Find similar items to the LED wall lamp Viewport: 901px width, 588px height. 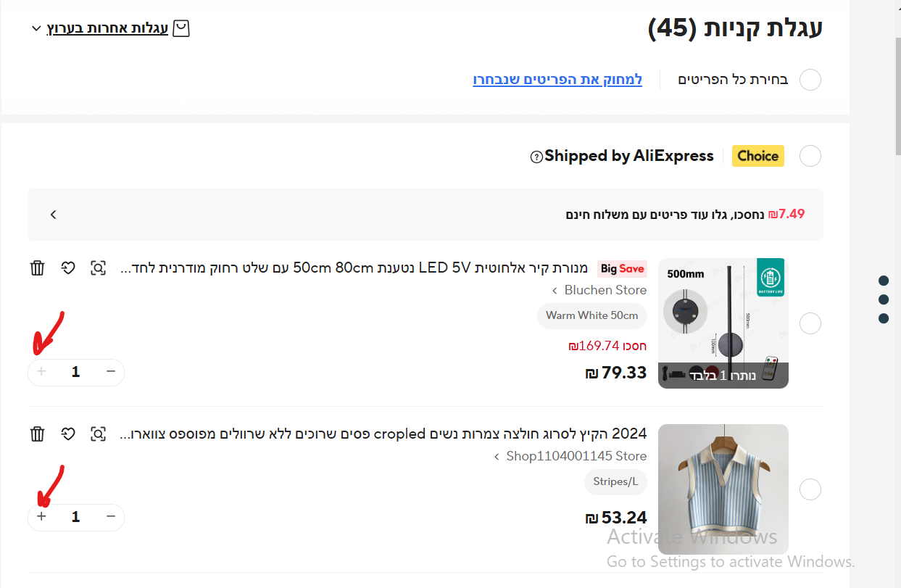(x=98, y=268)
